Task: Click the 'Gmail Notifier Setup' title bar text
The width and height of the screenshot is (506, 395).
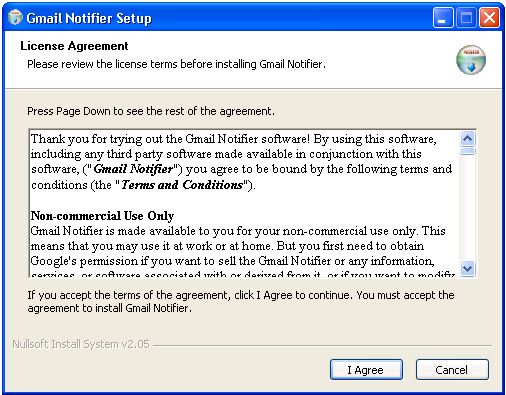Action: (x=89, y=18)
